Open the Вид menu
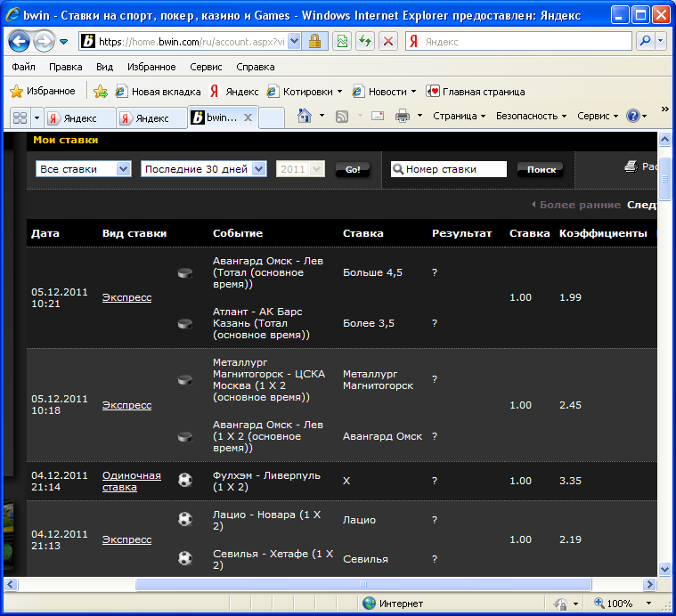The image size is (676, 616). (104, 67)
